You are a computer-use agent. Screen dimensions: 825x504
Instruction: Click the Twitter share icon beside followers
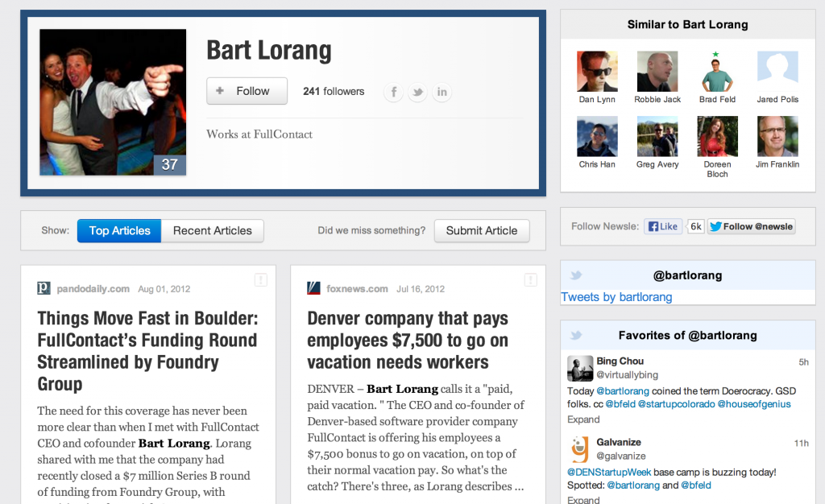pos(418,92)
